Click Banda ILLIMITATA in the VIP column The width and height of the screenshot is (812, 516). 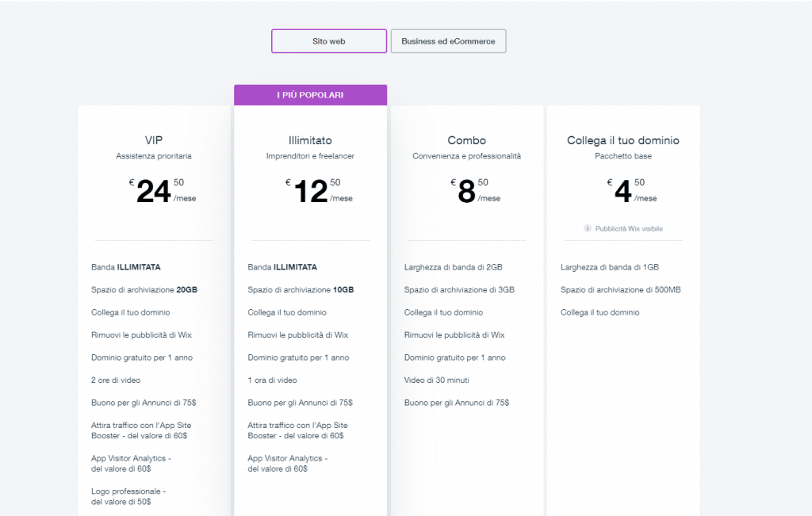[127, 267]
